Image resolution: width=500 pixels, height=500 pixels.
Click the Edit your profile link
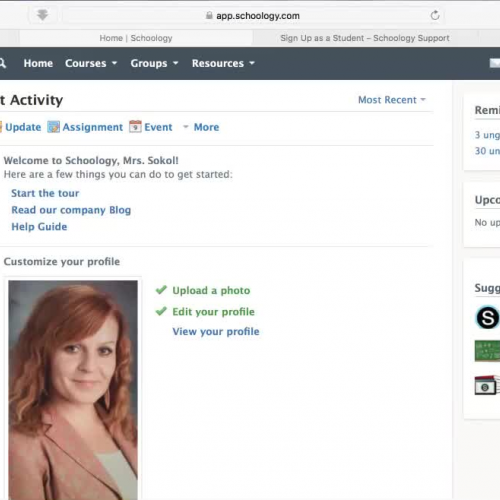click(213, 312)
